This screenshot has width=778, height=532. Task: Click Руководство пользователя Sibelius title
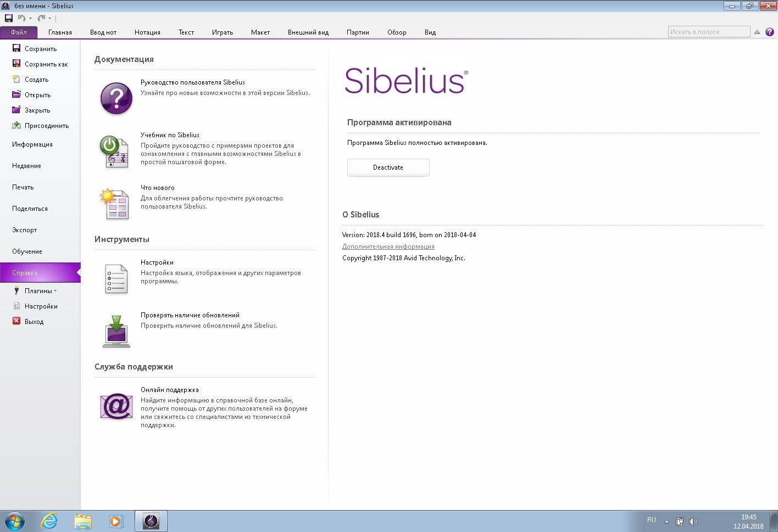(193, 82)
